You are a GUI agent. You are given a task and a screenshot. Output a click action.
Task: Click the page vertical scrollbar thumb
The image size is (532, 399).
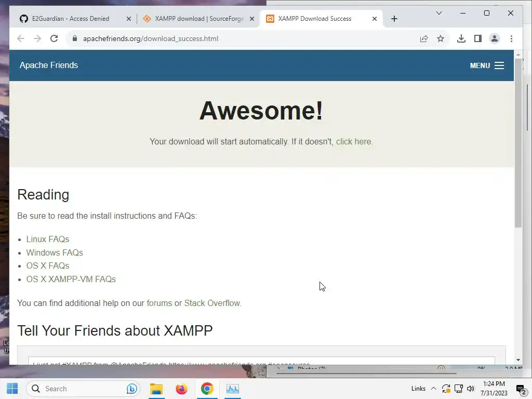[518, 142]
